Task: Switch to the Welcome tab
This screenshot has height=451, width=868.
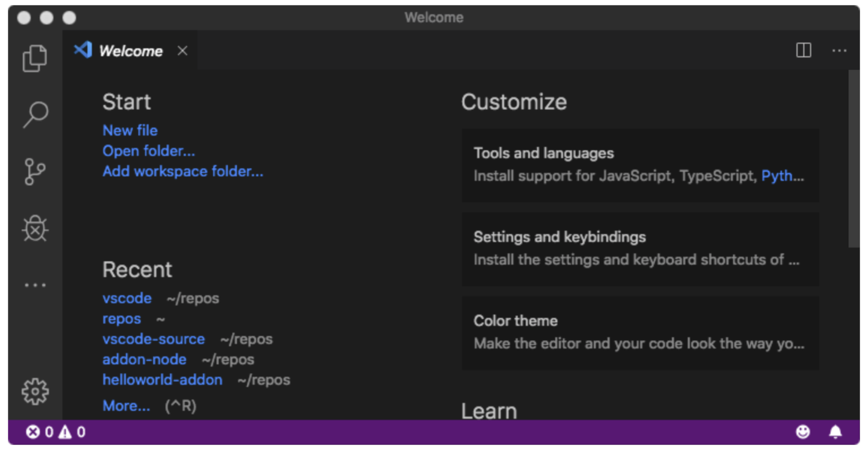Action: point(130,51)
